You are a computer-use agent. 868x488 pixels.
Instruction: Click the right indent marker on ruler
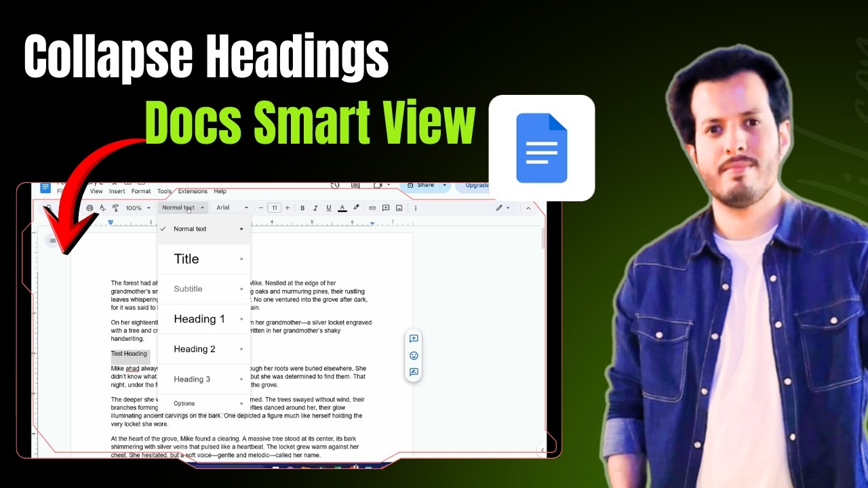[372, 223]
